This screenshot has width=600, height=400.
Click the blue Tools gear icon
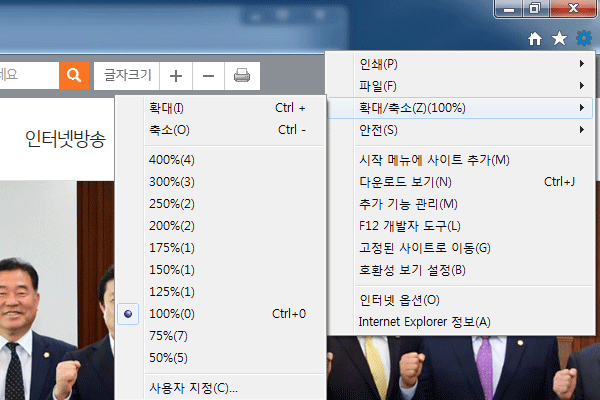pos(584,38)
